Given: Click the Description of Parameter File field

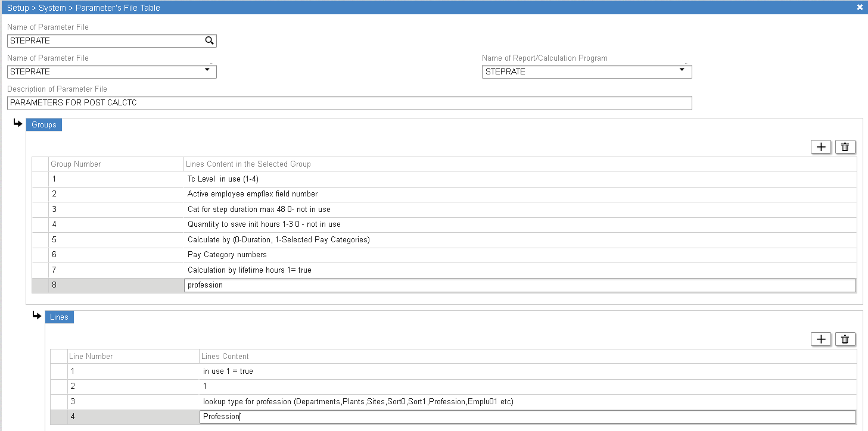Looking at the screenshot, I should pyautogui.click(x=350, y=103).
